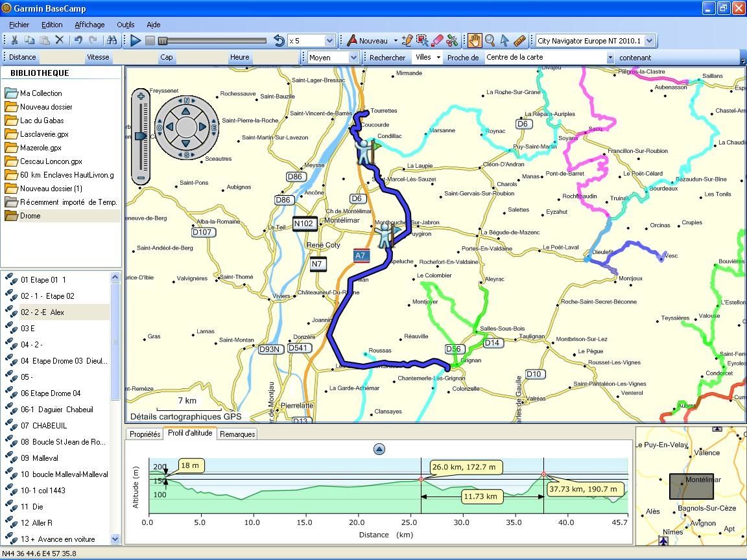Open the Lasclaverie.gpx folder
The width and height of the screenshot is (747, 560).
pyautogui.click(x=44, y=134)
